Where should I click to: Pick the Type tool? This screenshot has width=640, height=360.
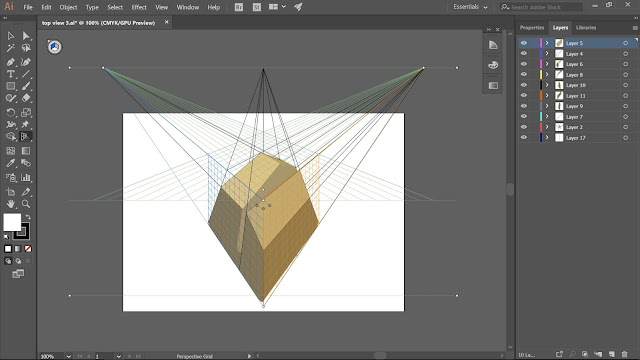point(11,74)
